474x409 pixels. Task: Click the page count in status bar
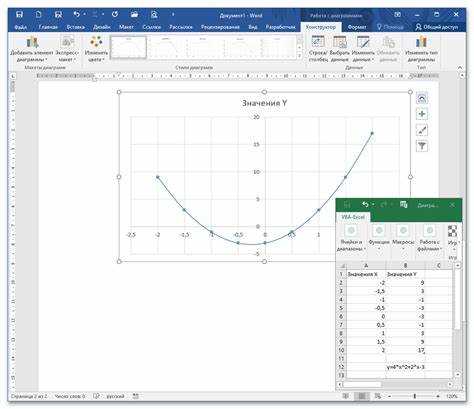click(x=29, y=396)
